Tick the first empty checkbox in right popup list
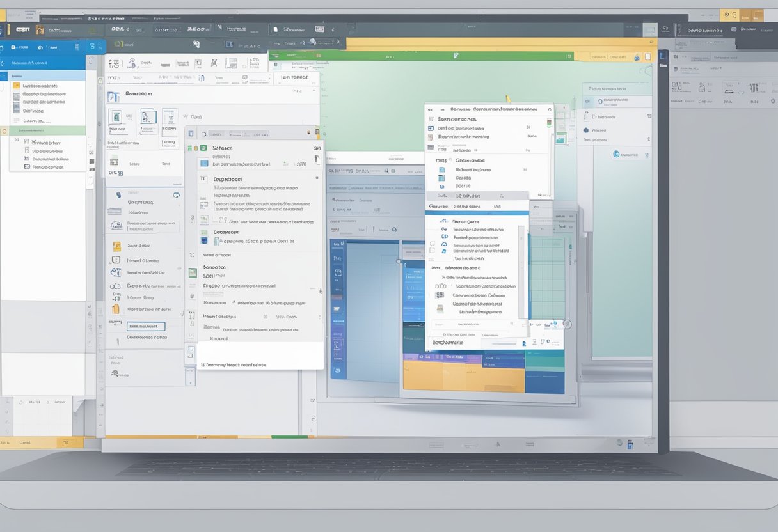Image resolution: width=778 pixels, height=532 pixels. 433,244
